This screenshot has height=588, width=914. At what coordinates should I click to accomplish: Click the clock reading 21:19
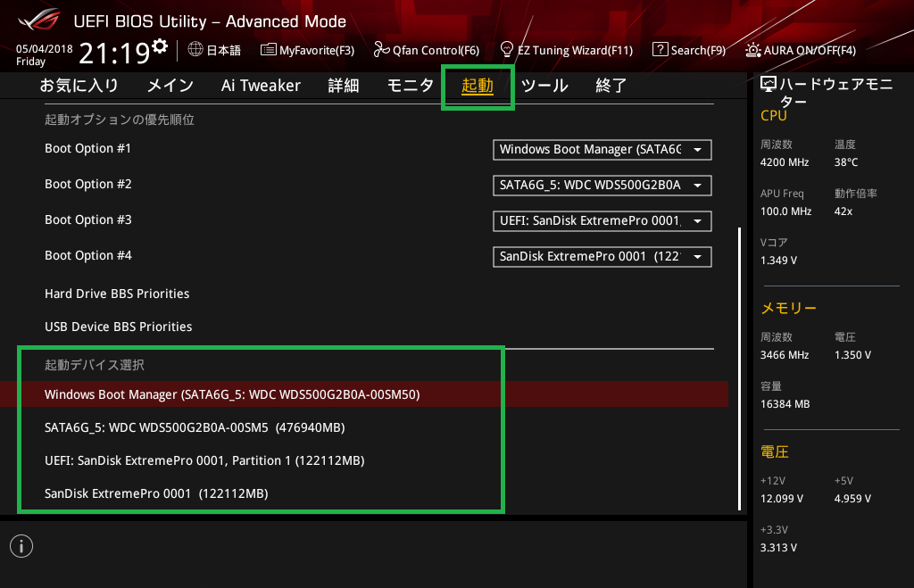pos(115,54)
